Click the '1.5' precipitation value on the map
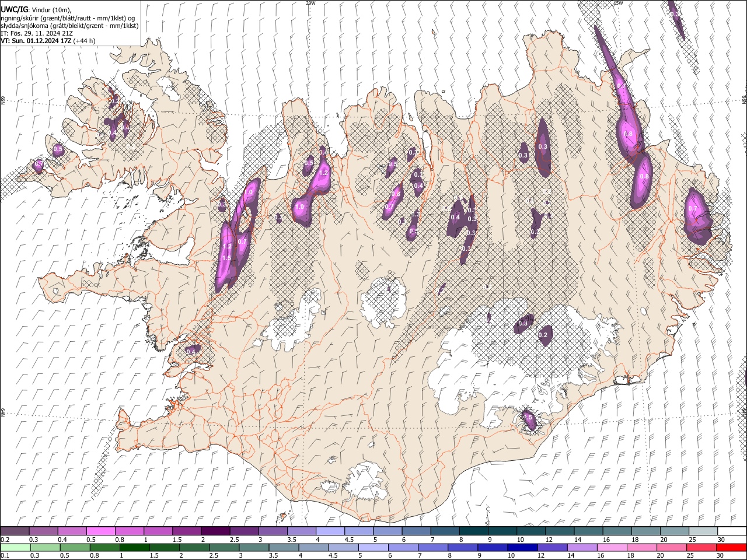 226,258
